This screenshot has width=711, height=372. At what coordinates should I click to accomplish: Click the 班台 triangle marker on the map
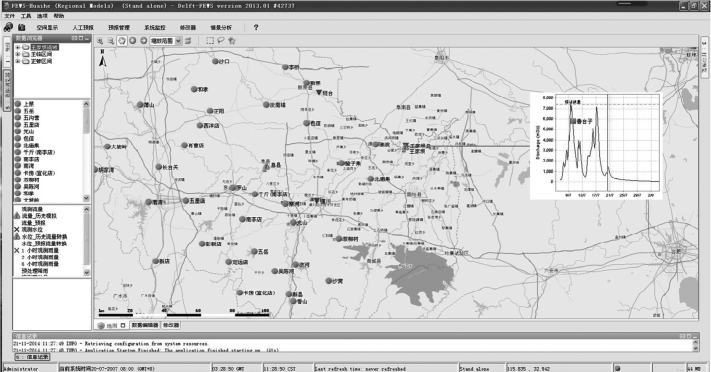(319, 93)
